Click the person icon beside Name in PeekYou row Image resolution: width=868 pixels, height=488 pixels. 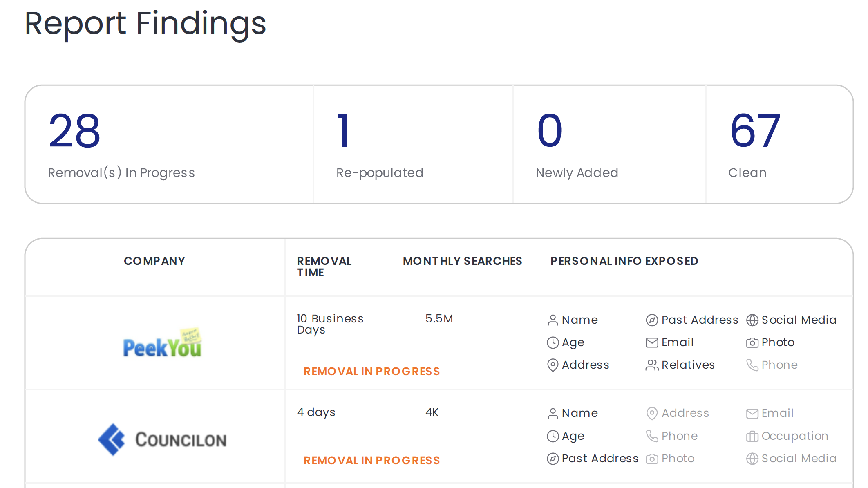pos(553,320)
